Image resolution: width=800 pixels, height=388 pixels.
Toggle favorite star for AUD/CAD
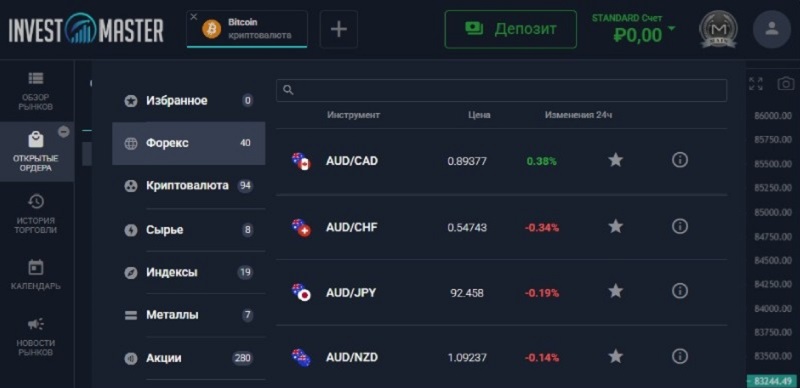point(616,160)
